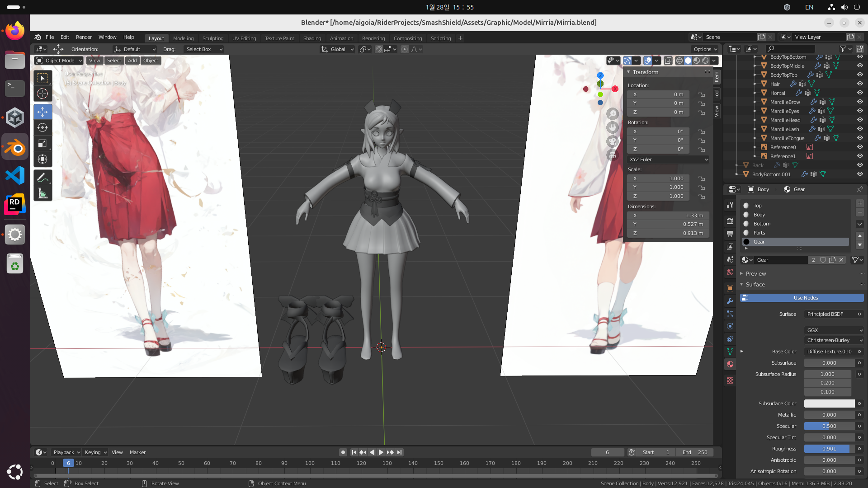Hide the Hair object in outliner

tap(860, 84)
